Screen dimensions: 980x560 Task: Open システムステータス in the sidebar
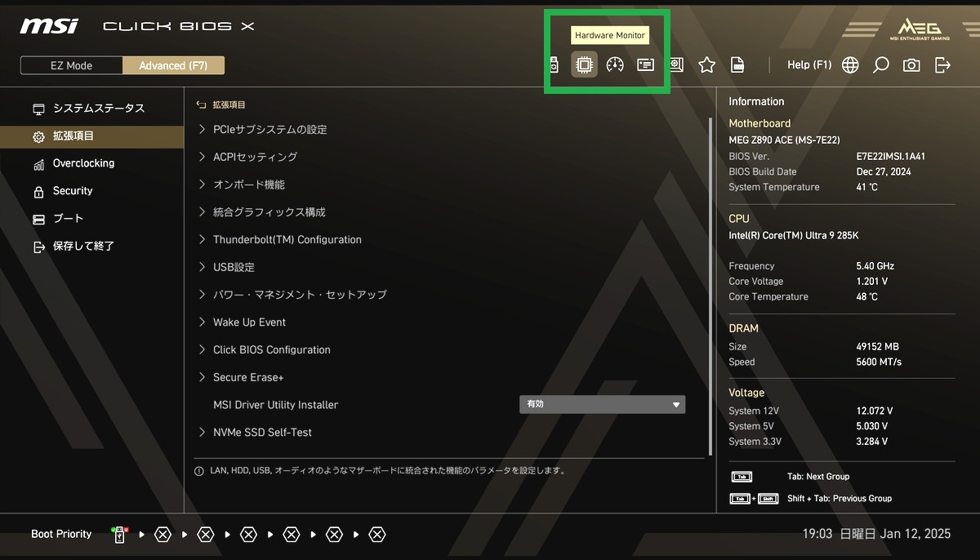tap(91, 109)
